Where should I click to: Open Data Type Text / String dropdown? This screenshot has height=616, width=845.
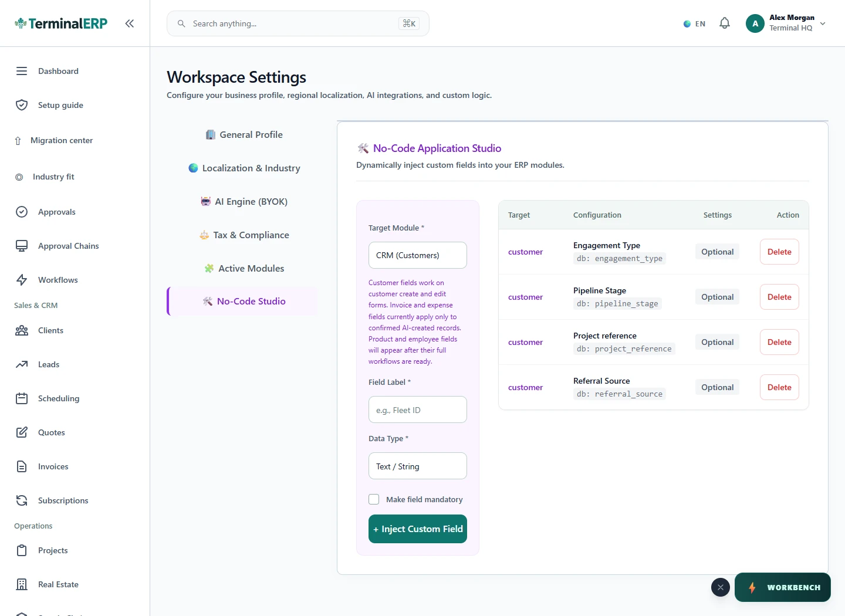click(x=418, y=466)
